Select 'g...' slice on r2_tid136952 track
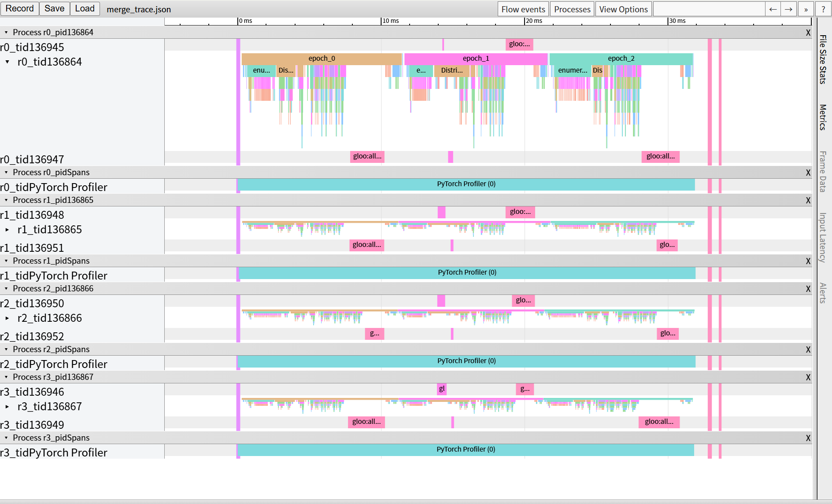Image resolution: width=832 pixels, height=504 pixels. point(374,334)
